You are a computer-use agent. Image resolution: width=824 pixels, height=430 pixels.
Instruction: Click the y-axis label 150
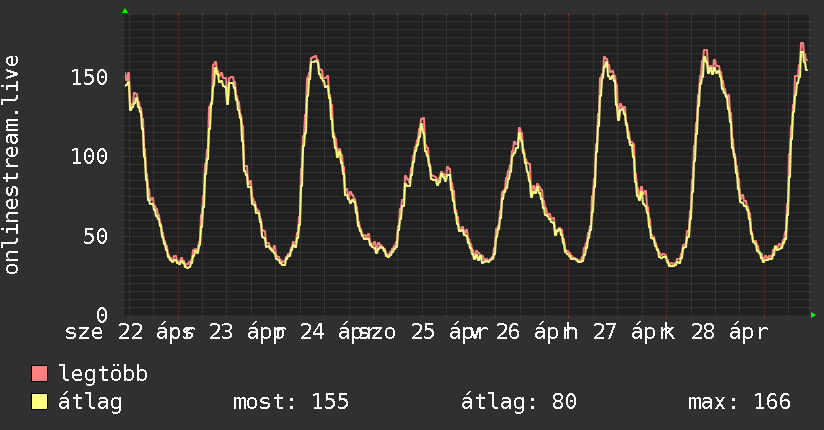point(89,77)
